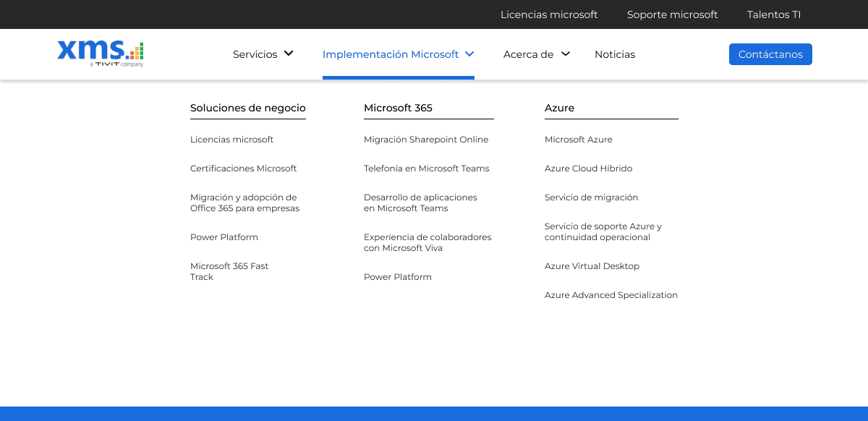Screen dimensions: 868x421
Task: Open Microsoft 365 Fast Track link
Action: [x=229, y=271]
